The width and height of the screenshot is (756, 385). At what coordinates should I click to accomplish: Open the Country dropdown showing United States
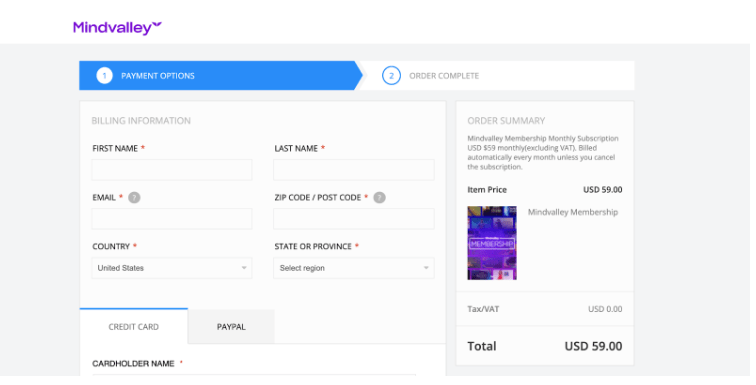172,268
